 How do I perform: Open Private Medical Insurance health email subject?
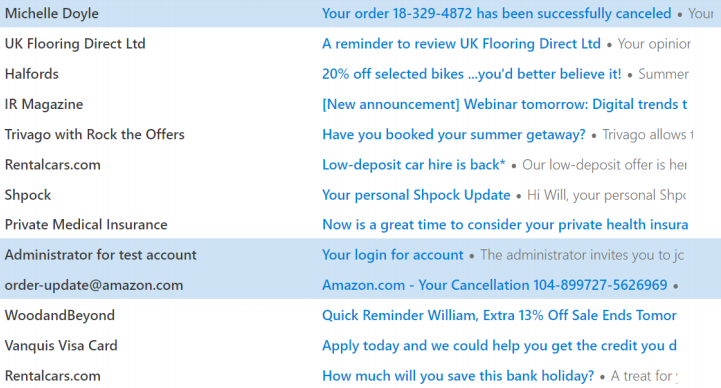pyautogui.click(x=505, y=224)
